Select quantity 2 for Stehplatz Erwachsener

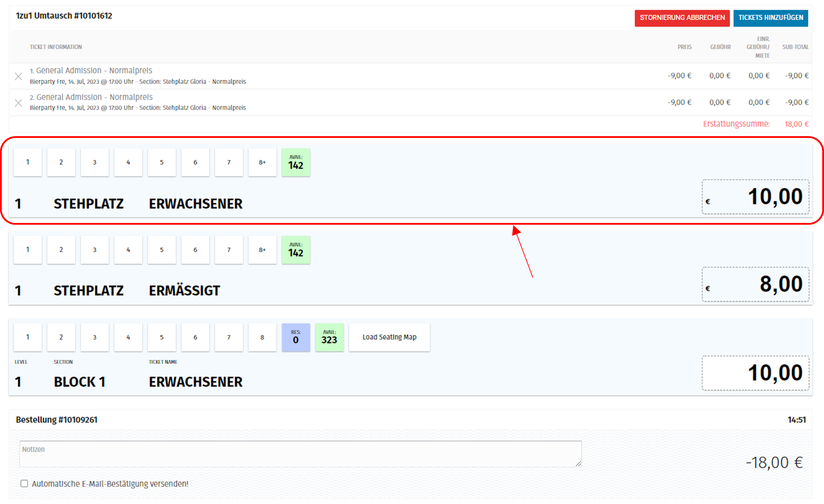click(61, 162)
